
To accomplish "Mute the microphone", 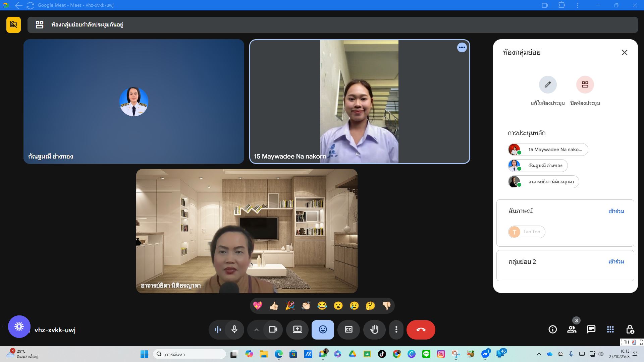I will point(234,330).
